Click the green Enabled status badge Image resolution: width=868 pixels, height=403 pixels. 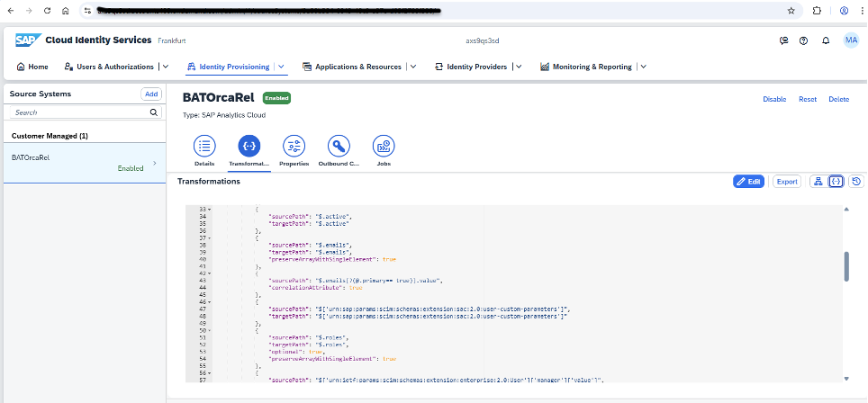click(x=276, y=98)
